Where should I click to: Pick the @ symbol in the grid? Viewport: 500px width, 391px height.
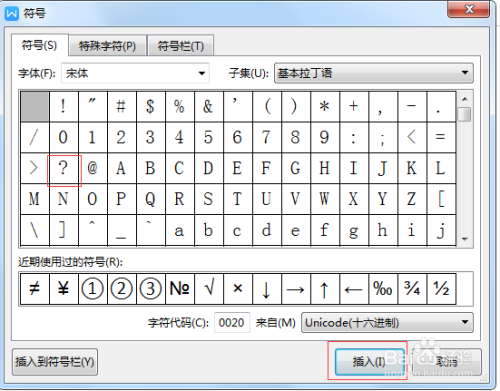click(93, 168)
